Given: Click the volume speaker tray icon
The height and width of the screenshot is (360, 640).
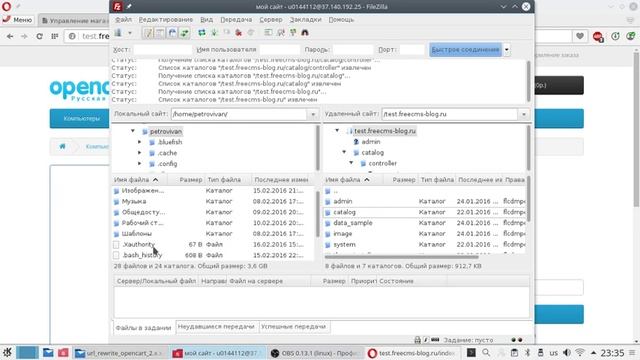Looking at the screenshot, I should click(567, 352).
